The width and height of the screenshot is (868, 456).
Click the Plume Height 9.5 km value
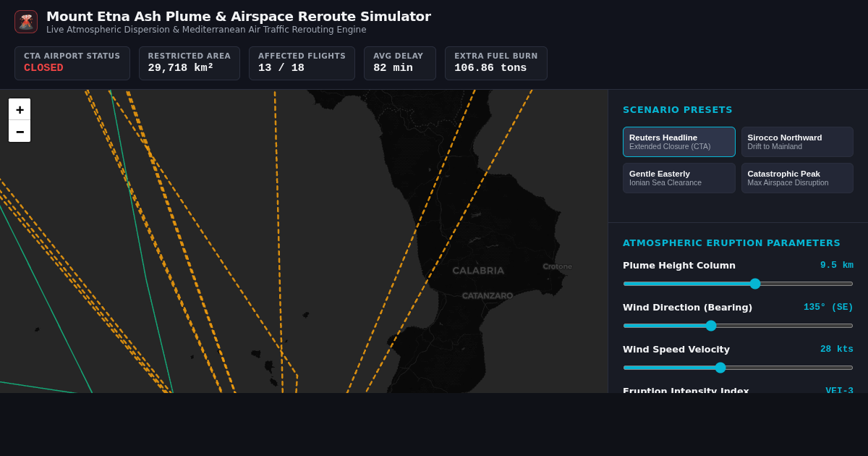tap(837, 266)
